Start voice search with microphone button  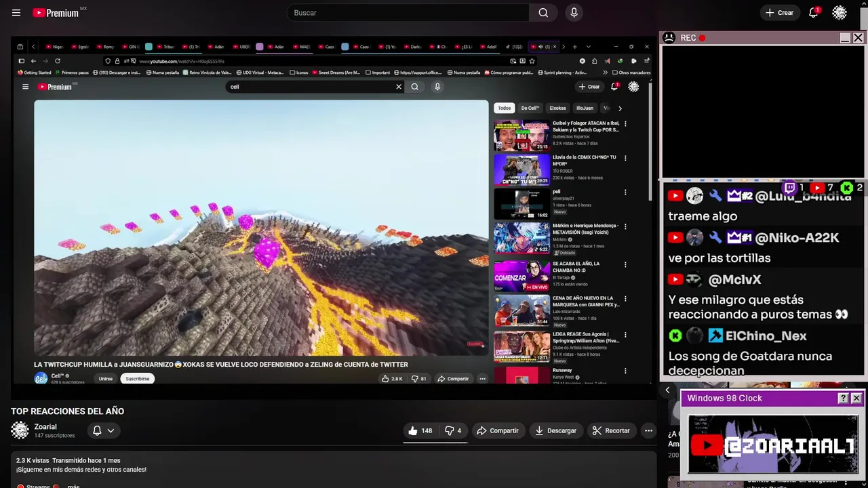tap(574, 13)
